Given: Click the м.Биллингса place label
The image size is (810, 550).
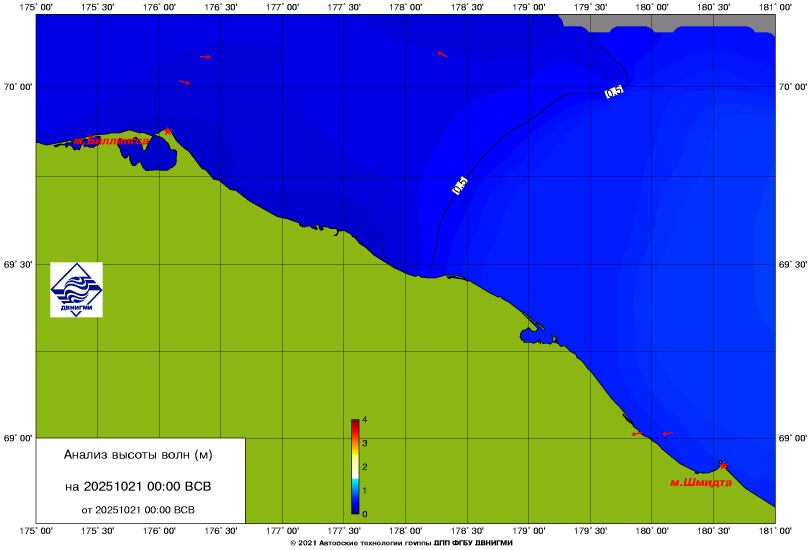Looking at the screenshot, I should (110, 142).
